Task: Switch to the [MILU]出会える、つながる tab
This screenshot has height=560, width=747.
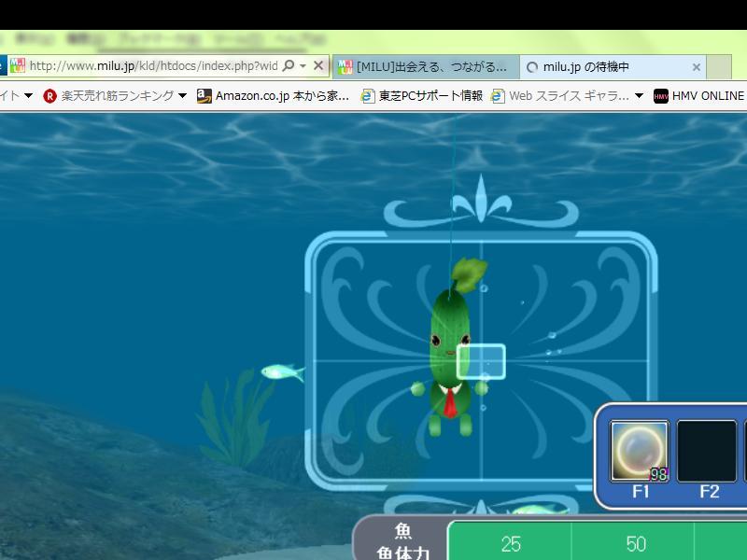Action: coord(426,66)
